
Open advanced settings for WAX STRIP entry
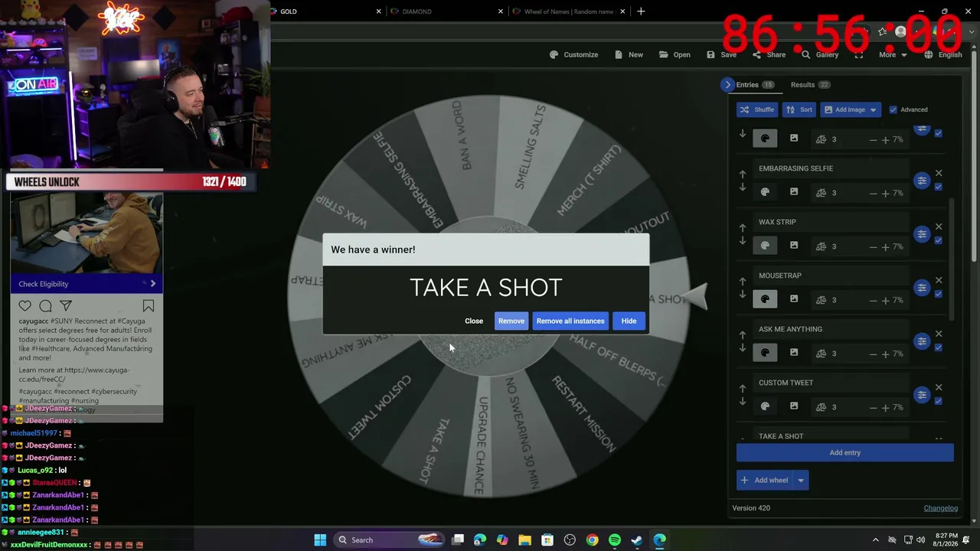[x=922, y=234]
